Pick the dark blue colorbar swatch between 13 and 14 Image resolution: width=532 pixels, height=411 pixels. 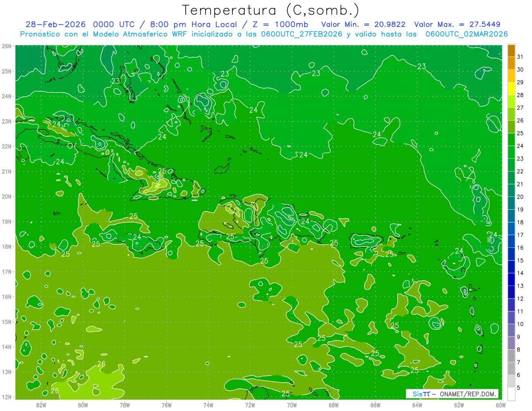[x=511, y=279]
